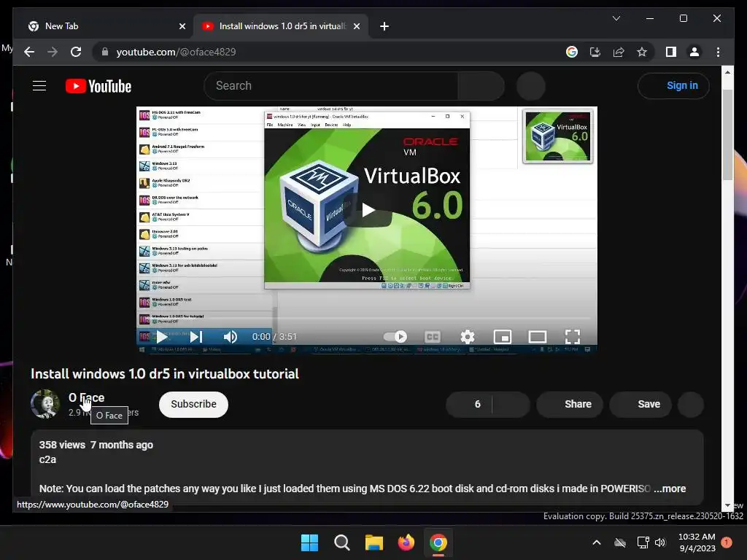Open Windows taskbar search

(341, 542)
